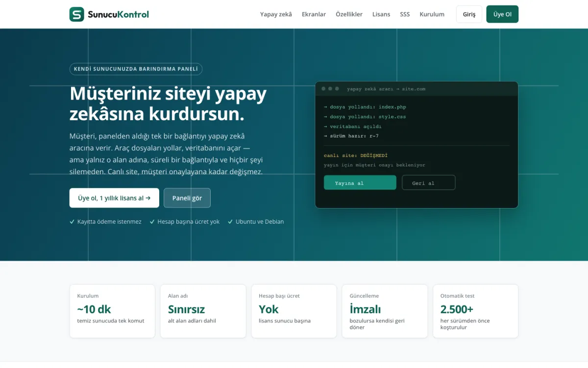
Task: Click the Güncelleme 'İmzalı' value
Action: (365, 309)
